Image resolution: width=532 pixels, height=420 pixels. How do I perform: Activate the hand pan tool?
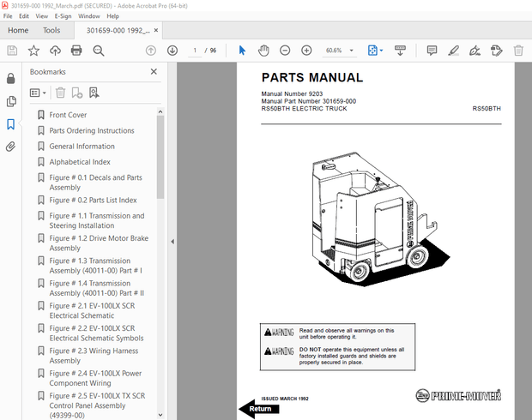[x=263, y=51]
